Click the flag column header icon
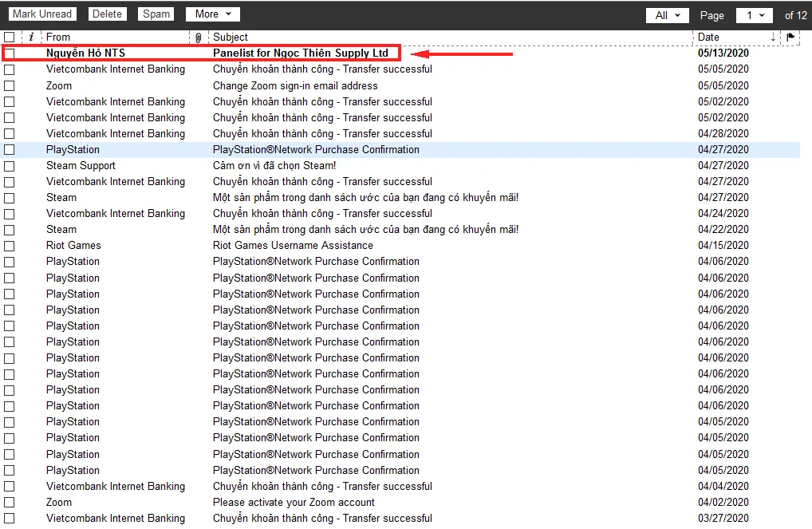Image resolution: width=812 pixels, height=529 pixels. point(790,37)
